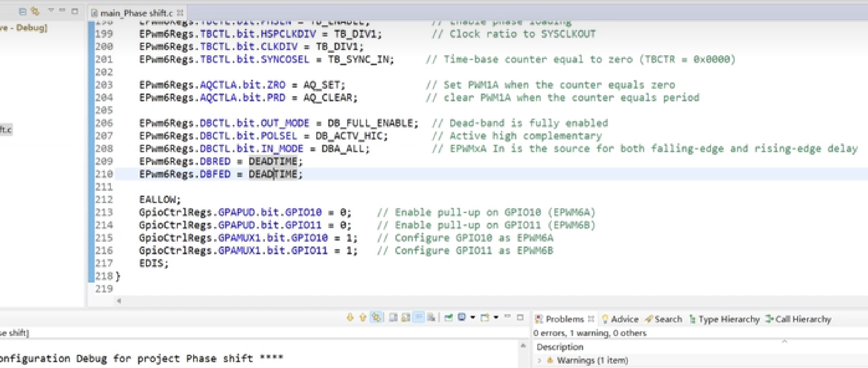868x368 pixels.
Task: Click GPAPUD.bit.GPIO11 = 0 line
Action: [245, 225]
